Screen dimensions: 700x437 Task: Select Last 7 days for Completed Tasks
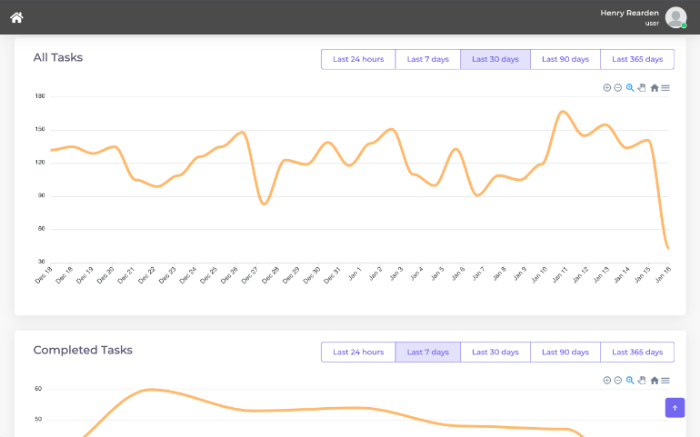[428, 352]
